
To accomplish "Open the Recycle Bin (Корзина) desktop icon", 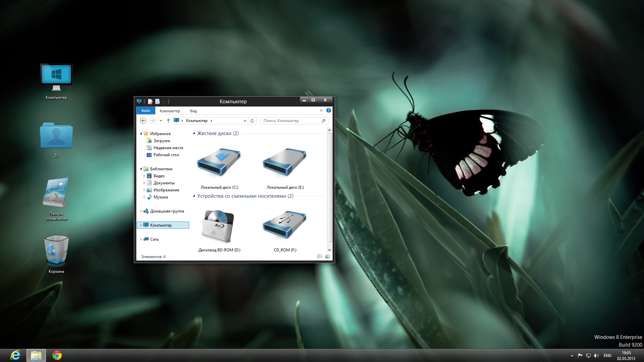I will coord(56,250).
